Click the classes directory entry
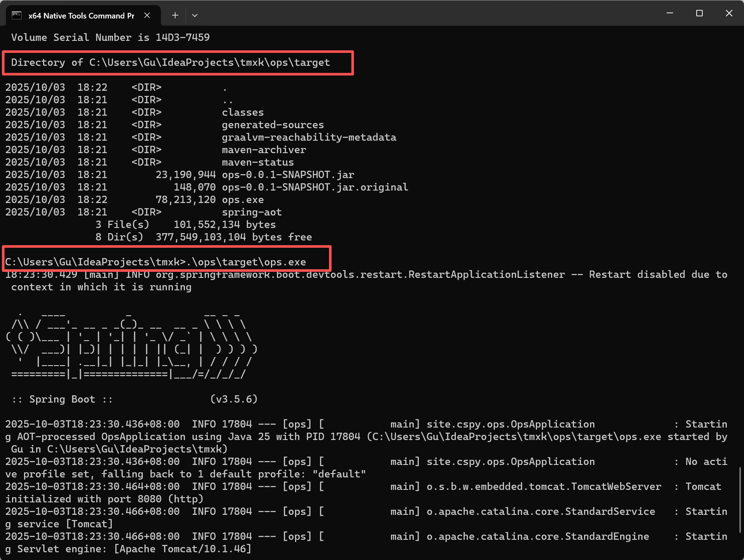 click(x=243, y=112)
